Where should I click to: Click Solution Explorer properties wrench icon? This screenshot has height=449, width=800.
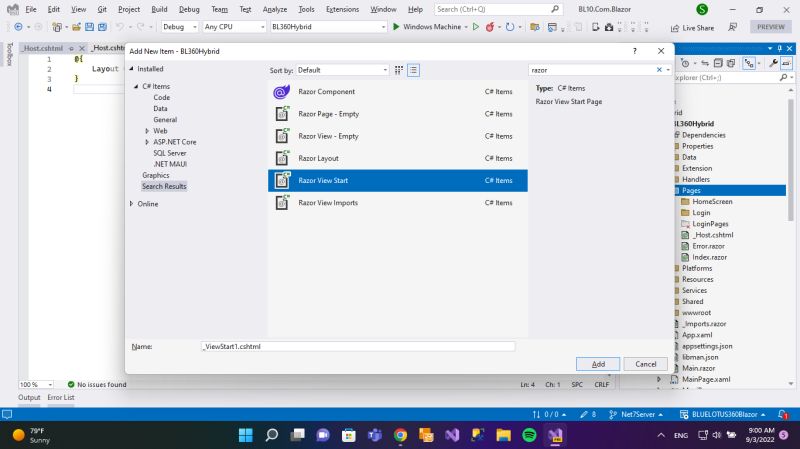(x=773, y=63)
